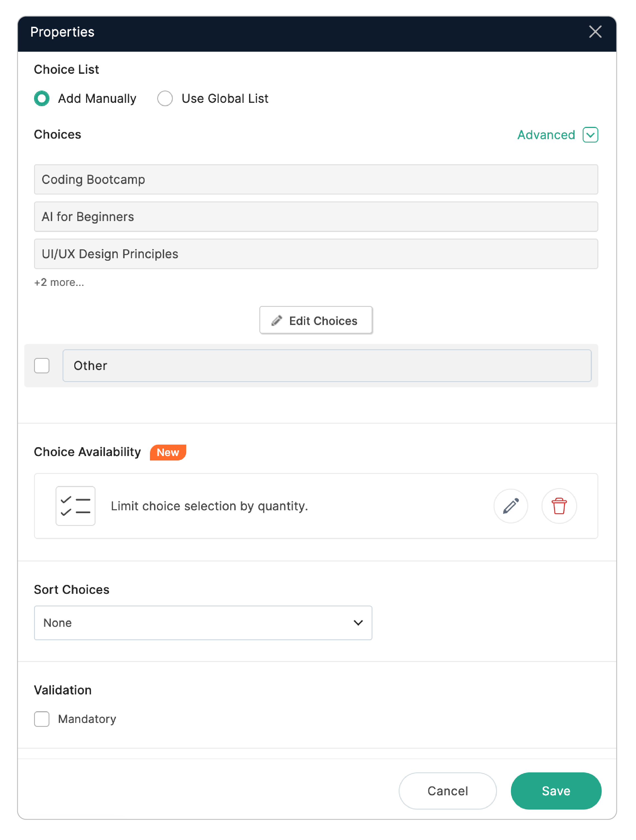Click the Edit Choices button

316,320
